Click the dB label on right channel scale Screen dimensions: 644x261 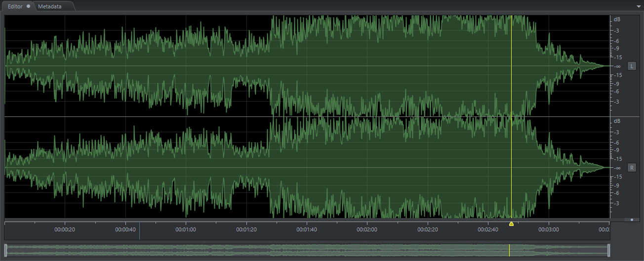[x=617, y=121]
